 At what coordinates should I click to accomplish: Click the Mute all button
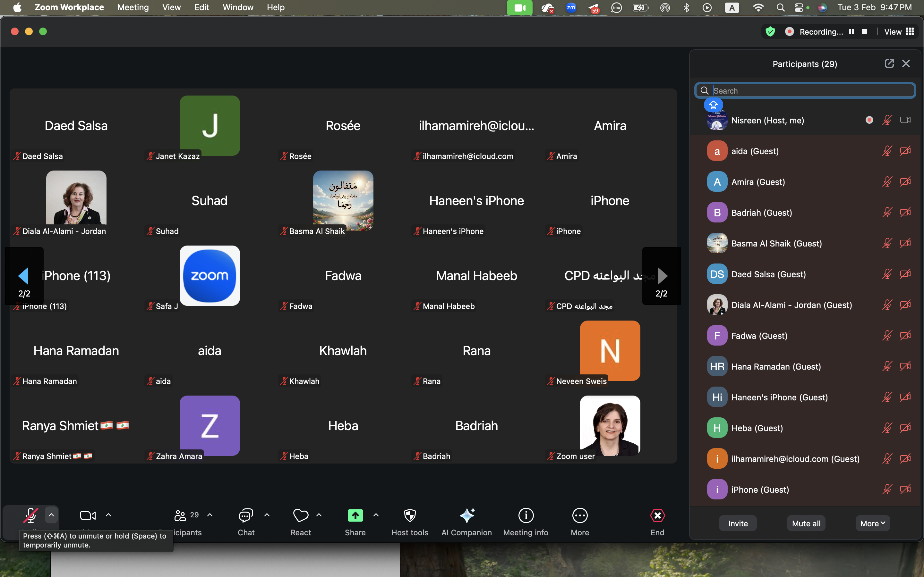[806, 523]
